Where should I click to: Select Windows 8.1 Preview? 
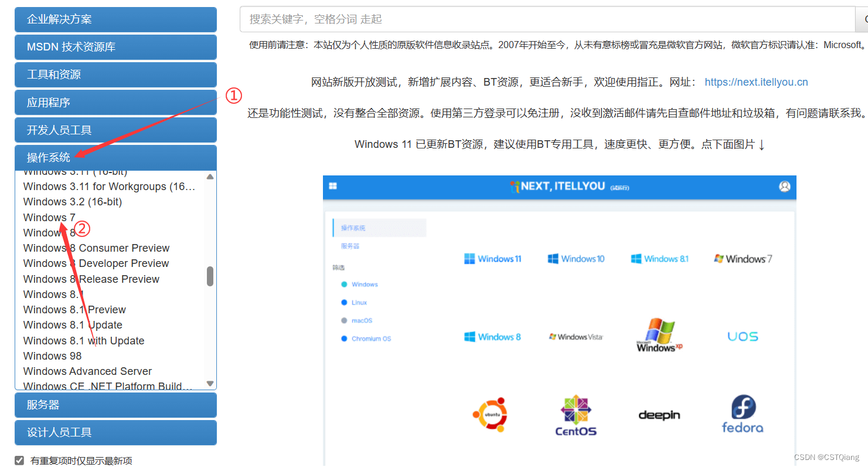(74, 309)
